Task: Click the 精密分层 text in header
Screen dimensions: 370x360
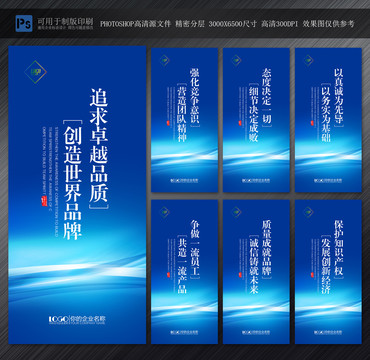Action: [x=190, y=24]
